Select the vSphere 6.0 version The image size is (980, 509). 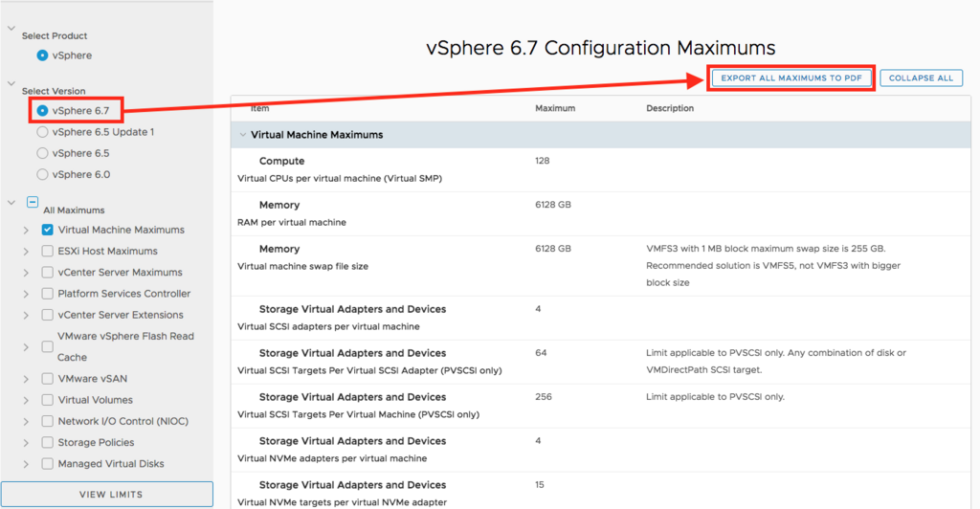[x=42, y=174]
